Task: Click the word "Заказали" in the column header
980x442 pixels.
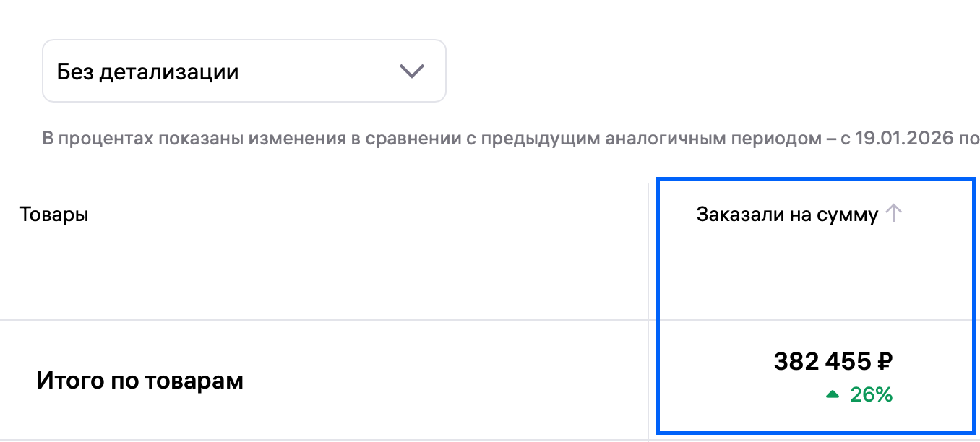Action: (x=730, y=214)
